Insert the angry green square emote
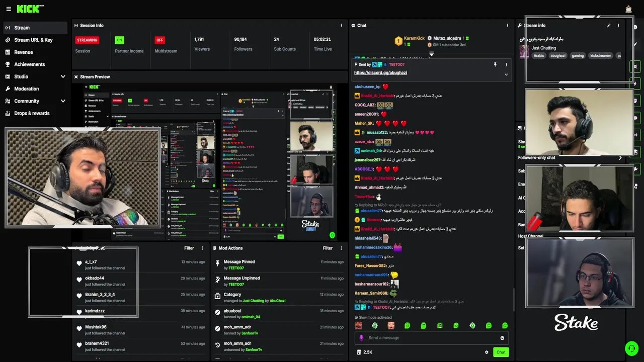Viewport: 644px width, 362px height. (x=440, y=326)
